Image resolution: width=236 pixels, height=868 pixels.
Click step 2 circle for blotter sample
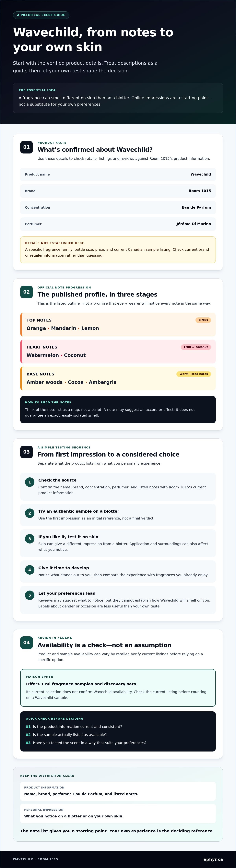pyautogui.click(x=30, y=513)
